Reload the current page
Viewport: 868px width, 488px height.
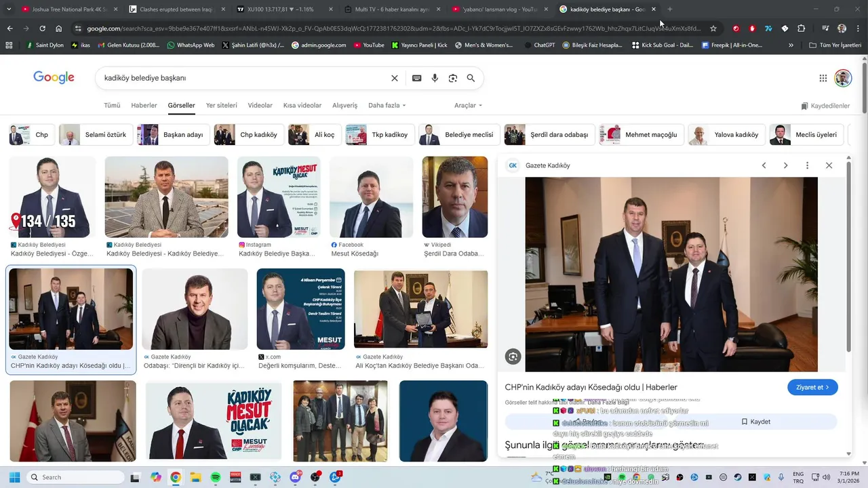pos(42,28)
